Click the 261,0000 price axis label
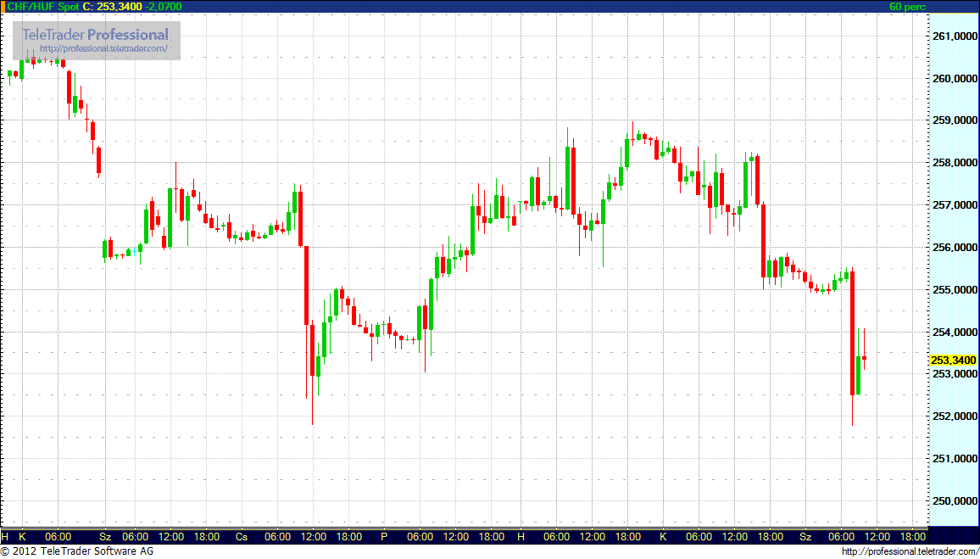The image size is (980, 559). click(x=954, y=36)
